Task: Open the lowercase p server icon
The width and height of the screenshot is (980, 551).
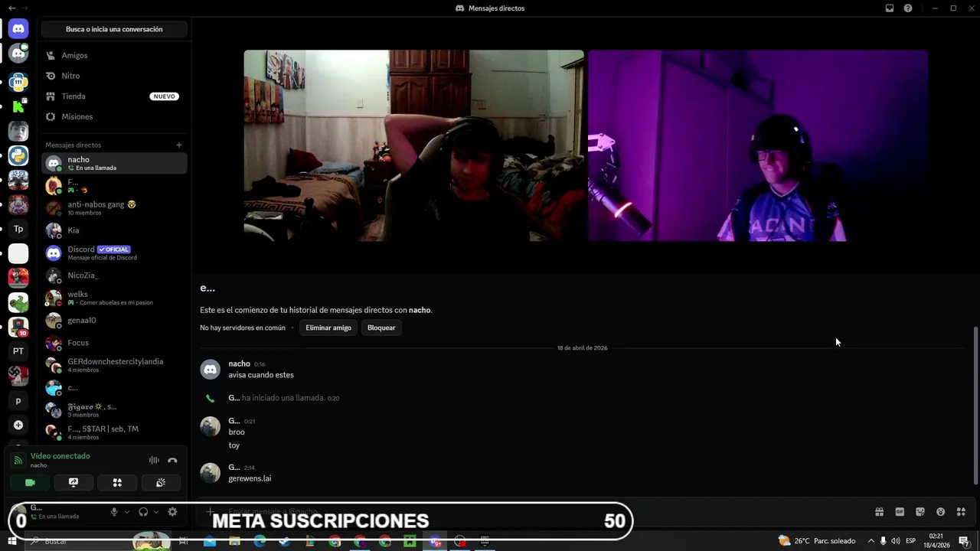Action: tap(18, 400)
